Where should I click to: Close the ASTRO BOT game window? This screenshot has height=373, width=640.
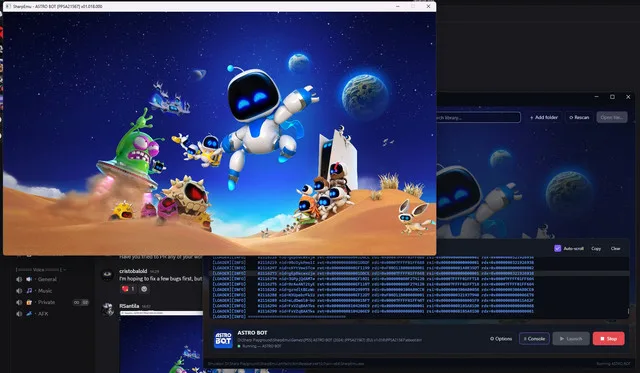pos(428,6)
